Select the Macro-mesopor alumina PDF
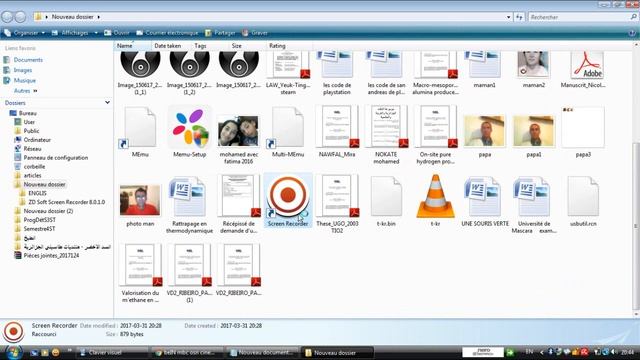The image size is (640, 360). pyautogui.click(x=435, y=65)
